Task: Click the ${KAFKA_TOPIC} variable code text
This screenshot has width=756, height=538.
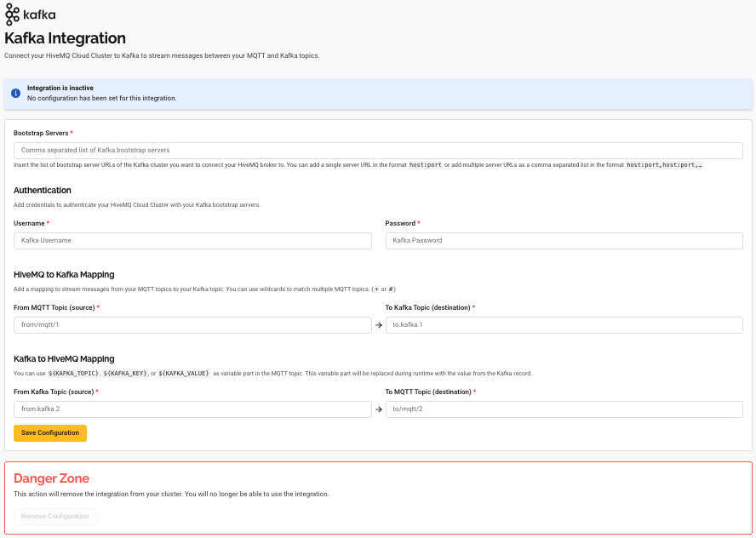Action: (74, 374)
